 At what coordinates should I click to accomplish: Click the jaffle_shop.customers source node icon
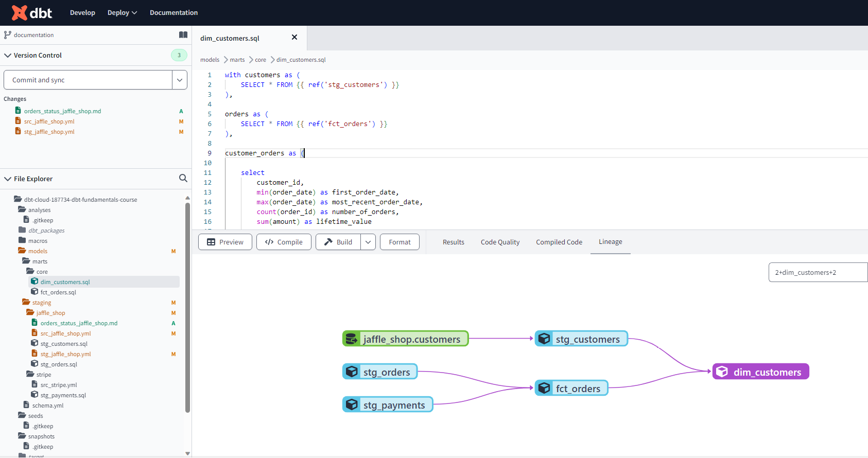click(x=352, y=339)
